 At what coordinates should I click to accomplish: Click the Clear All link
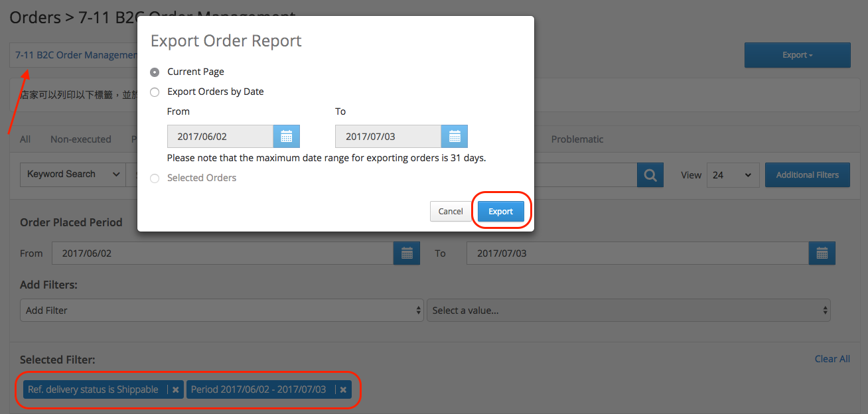(832, 359)
